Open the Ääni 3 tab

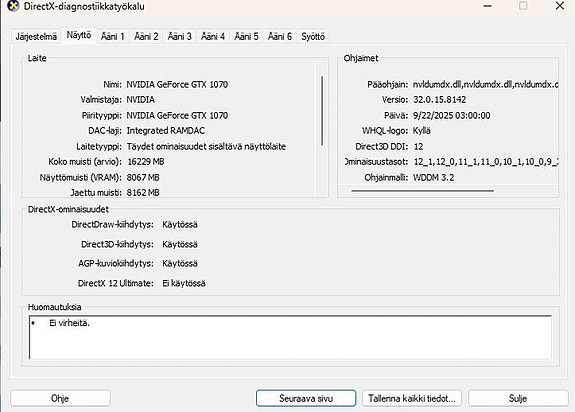tap(179, 37)
